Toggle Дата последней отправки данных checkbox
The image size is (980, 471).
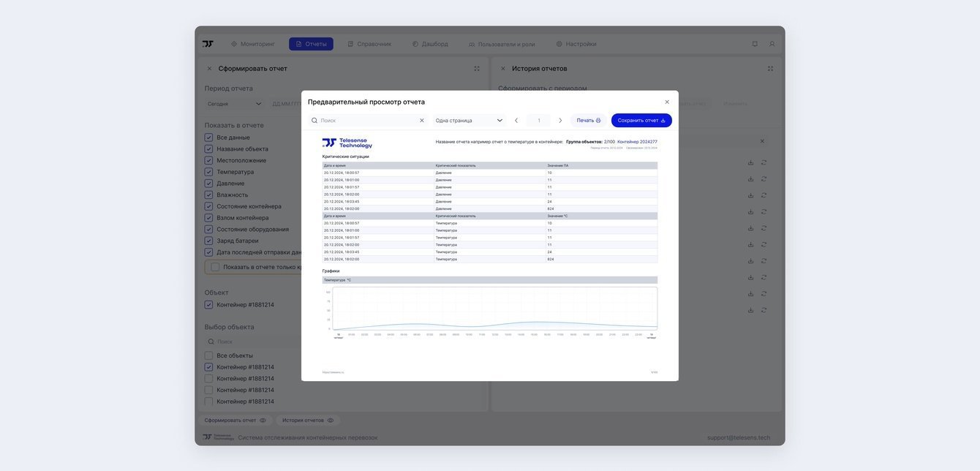tap(208, 252)
